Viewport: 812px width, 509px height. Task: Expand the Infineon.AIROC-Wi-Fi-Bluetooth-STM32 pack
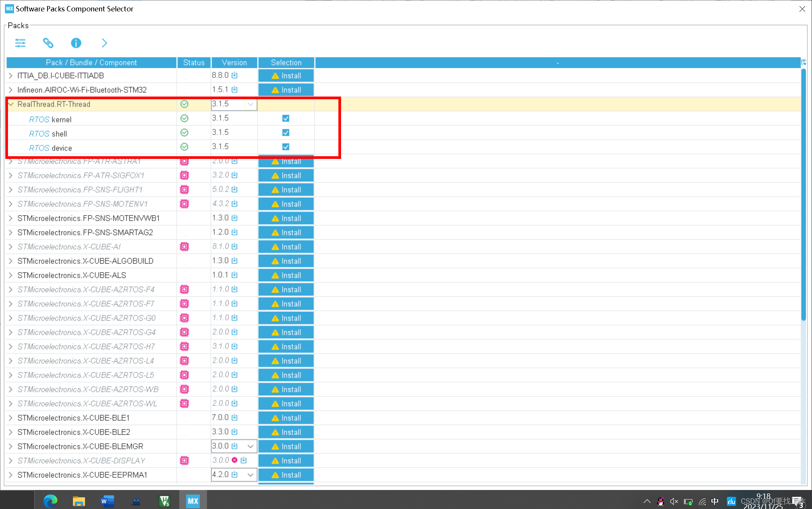11,90
